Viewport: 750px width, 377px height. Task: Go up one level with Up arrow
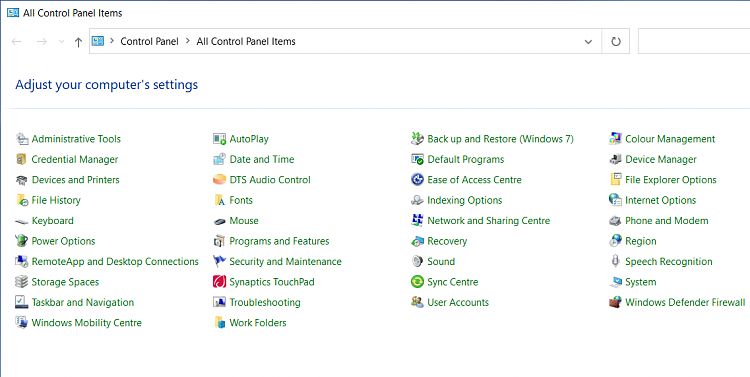point(78,42)
